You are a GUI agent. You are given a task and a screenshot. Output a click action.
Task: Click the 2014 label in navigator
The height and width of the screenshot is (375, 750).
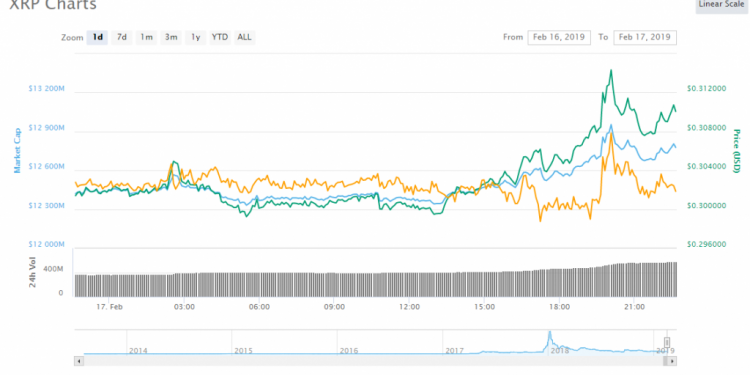(138, 351)
